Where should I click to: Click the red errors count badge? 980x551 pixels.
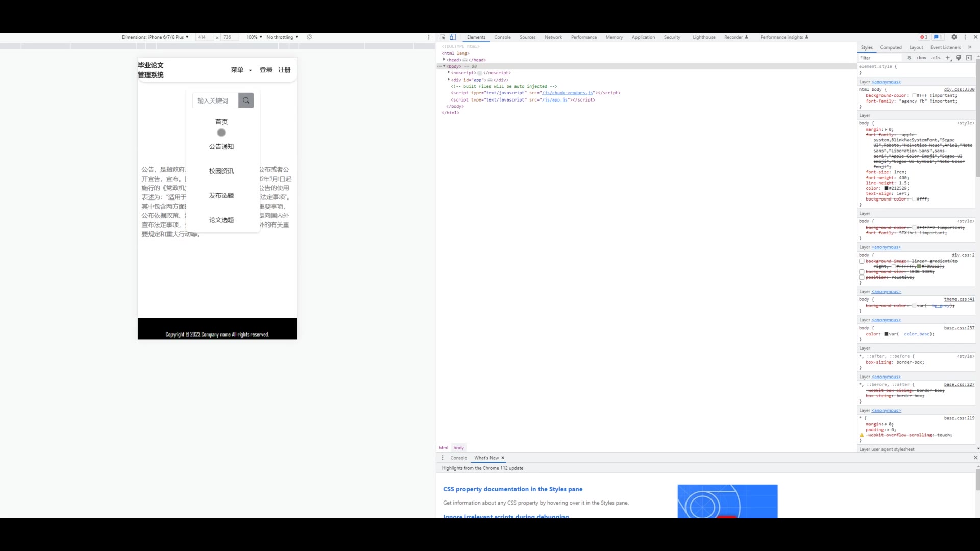pyautogui.click(x=924, y=37)
